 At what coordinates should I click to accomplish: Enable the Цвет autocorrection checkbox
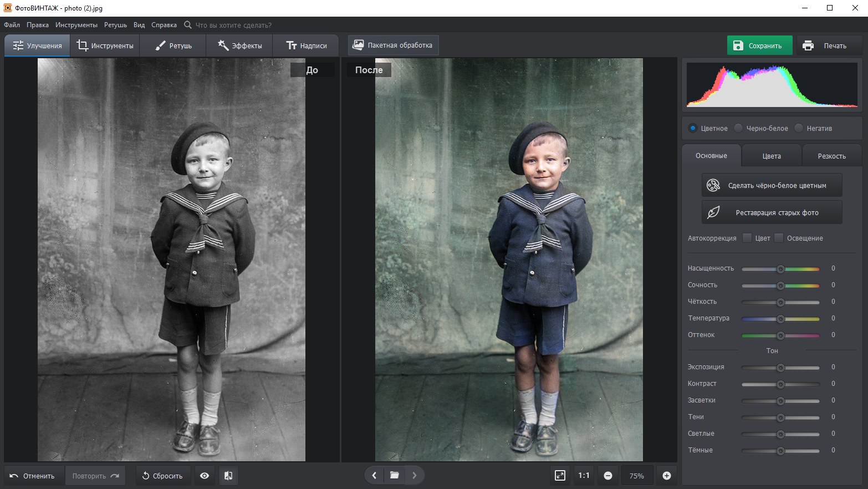747,238
